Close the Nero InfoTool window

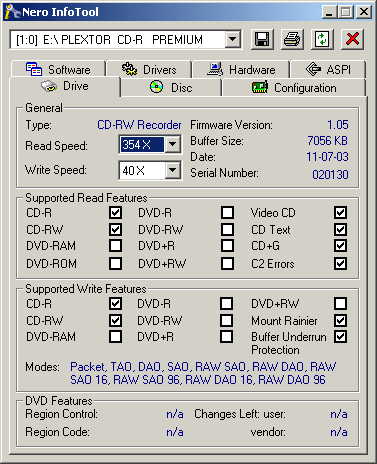click(x=364, y=12)
